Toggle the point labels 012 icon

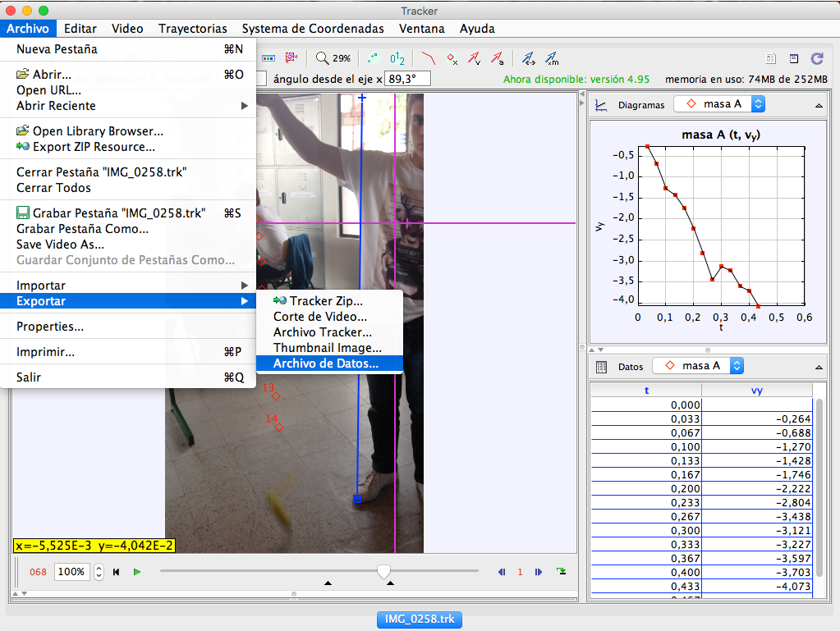coord(397,57)
